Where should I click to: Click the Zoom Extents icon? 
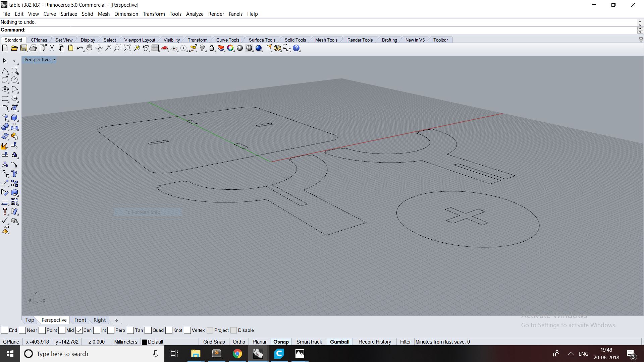tap(127, 48)
